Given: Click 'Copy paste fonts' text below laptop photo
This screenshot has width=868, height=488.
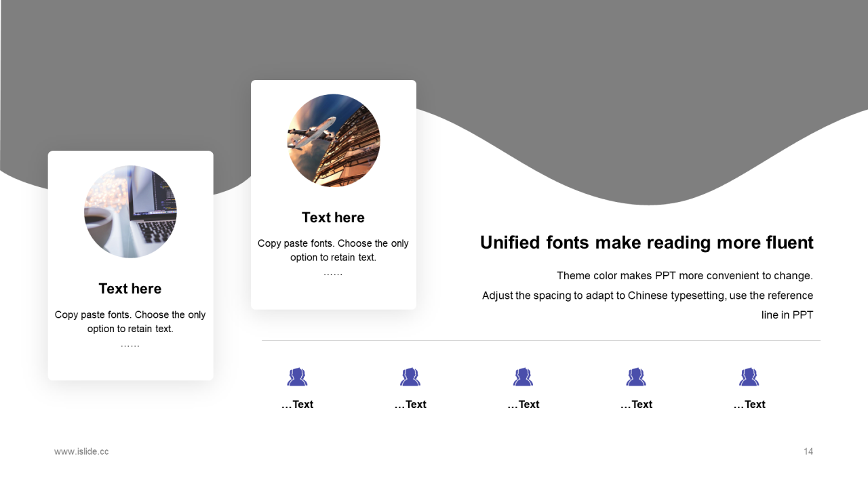Looking at the screenshot, I should [130, 322].
